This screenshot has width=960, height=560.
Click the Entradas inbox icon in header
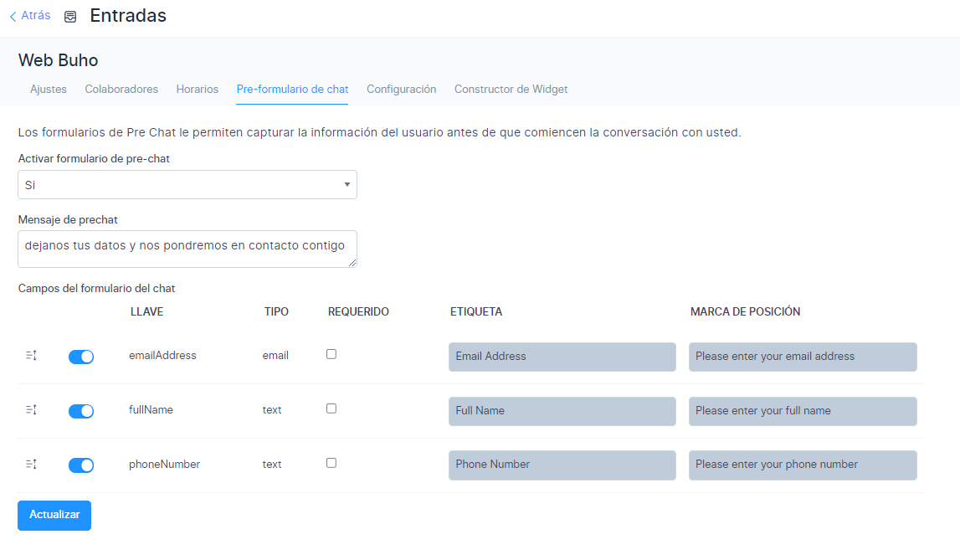pyautogui.click(x=70, y=17)
